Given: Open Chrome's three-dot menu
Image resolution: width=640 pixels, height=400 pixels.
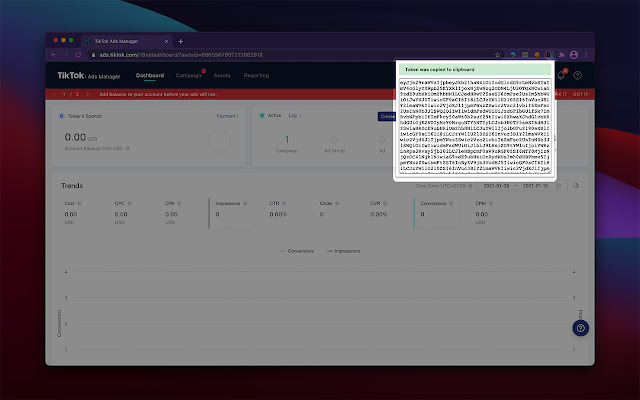Looking at the screenshot, I should click(x=586, y=55).
